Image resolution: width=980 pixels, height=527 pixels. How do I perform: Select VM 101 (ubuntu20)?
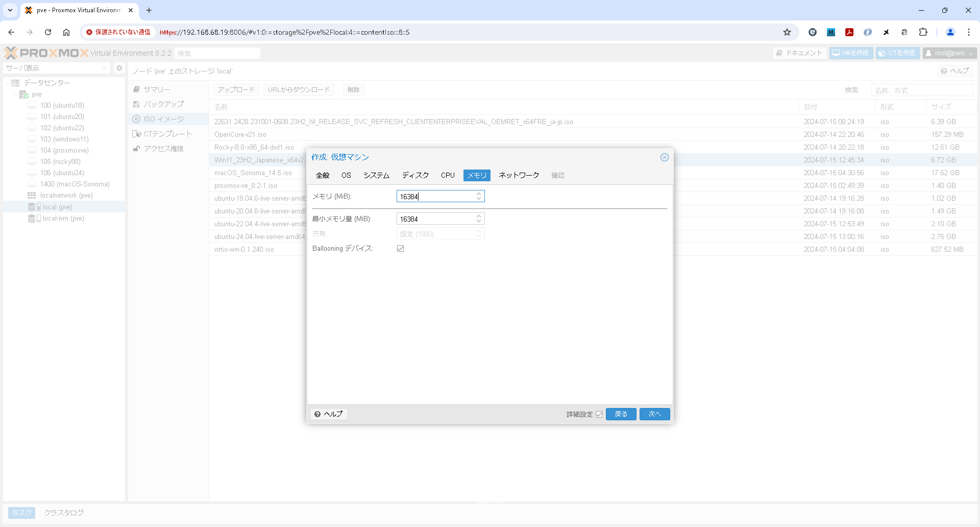pos(62,117)
